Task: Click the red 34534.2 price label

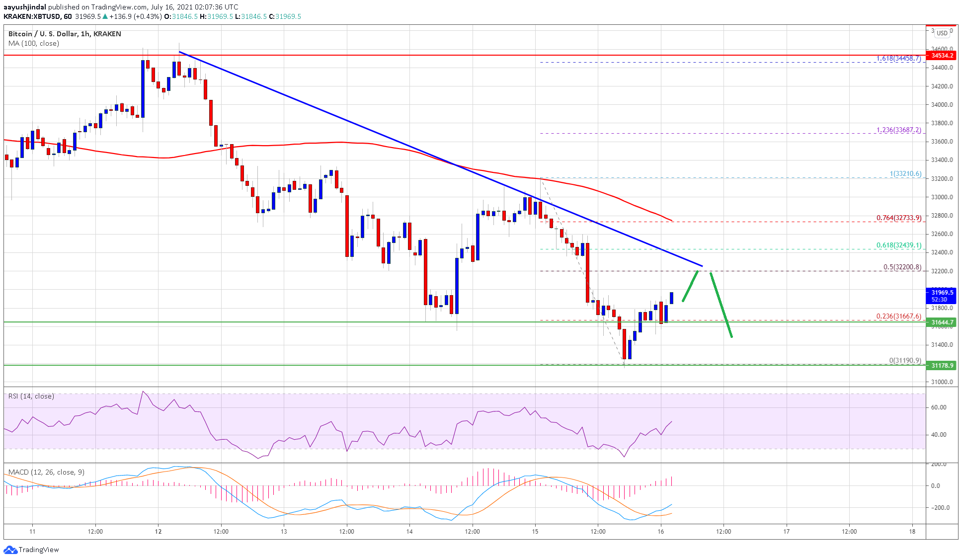Action: (942, 55)
